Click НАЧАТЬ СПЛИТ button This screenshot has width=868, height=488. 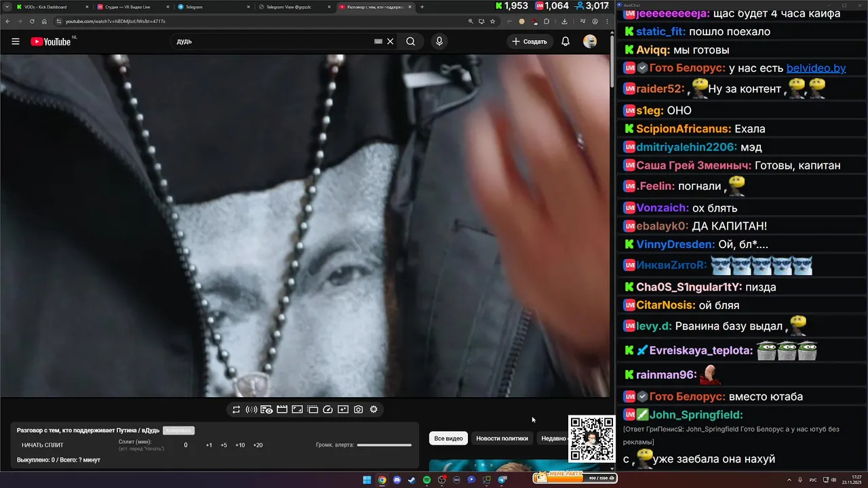(43, 445)
